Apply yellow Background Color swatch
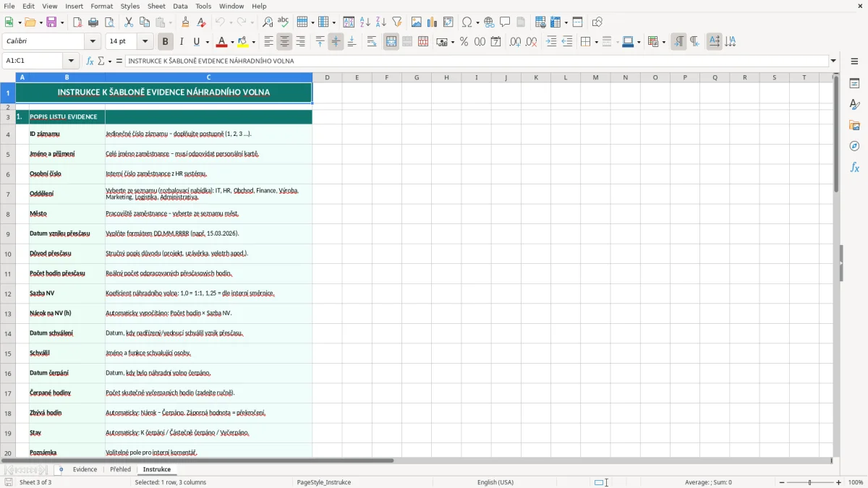 pyautogui.click(x=243, y=42)
